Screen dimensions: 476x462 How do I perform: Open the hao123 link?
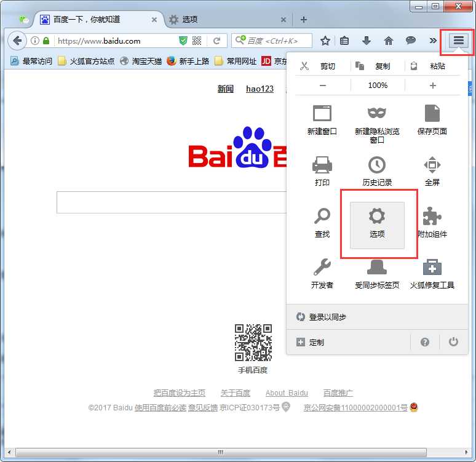[260, 89]
